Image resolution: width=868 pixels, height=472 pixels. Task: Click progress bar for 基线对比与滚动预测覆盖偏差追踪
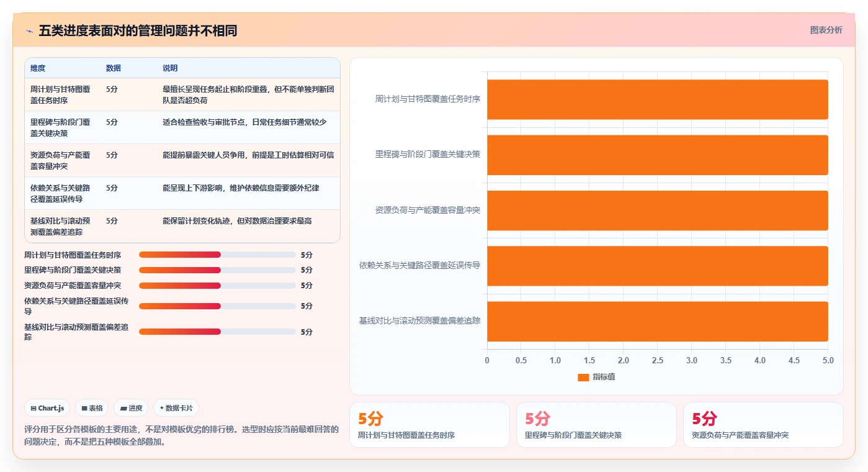(x=217, y=332)
